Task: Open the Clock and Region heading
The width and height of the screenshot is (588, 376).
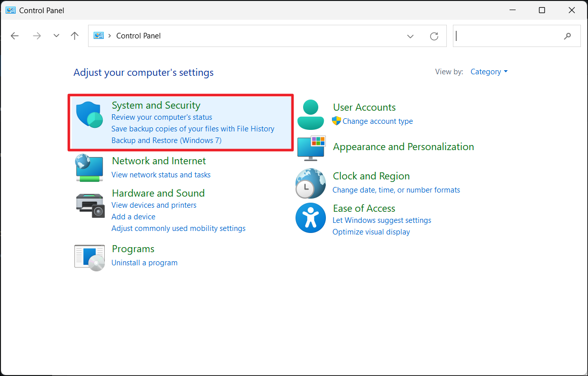Action: click(371, 176)
